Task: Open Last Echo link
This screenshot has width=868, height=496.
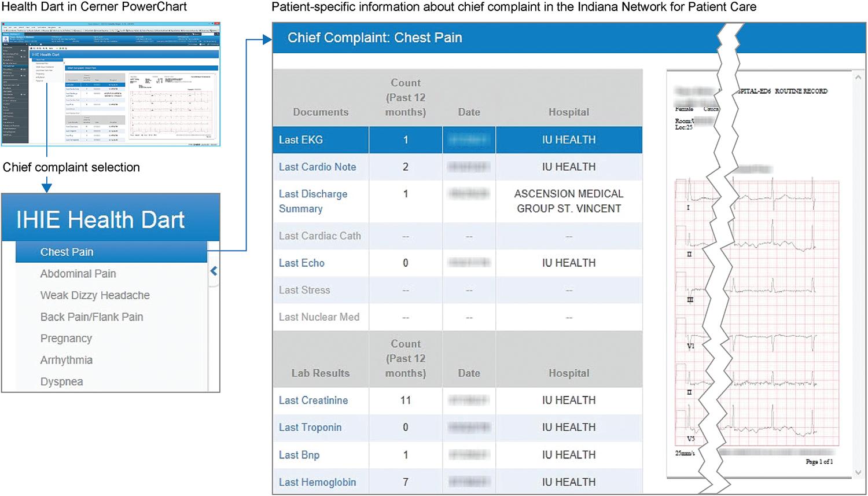Action: click(301, 263)
